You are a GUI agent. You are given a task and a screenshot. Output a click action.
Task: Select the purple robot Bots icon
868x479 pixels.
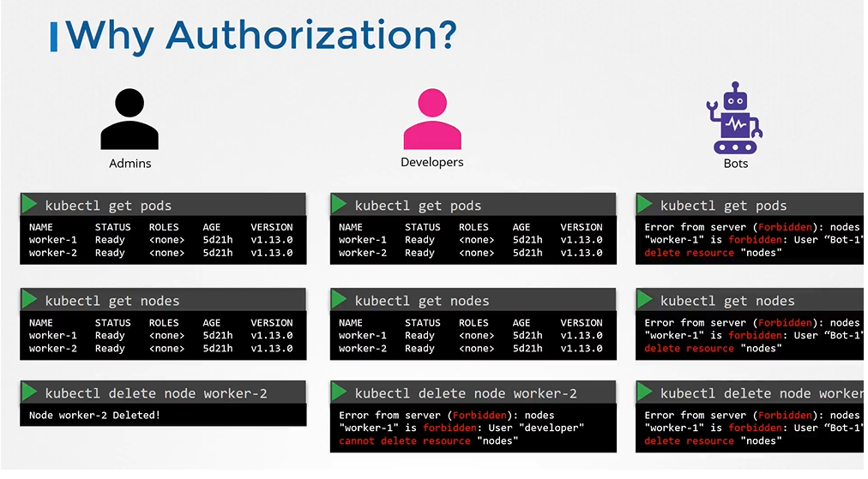pos(735,118)
